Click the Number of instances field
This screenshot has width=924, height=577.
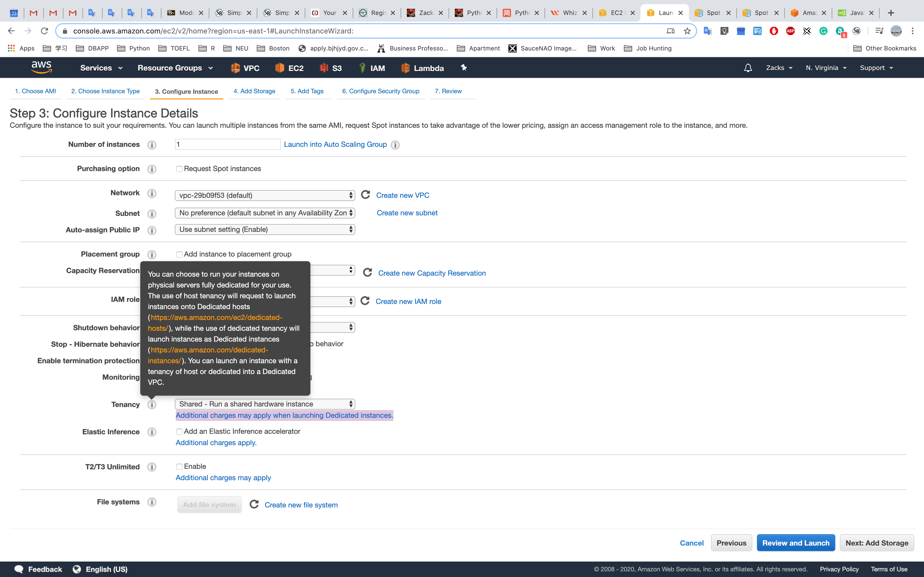coord(228,144)
